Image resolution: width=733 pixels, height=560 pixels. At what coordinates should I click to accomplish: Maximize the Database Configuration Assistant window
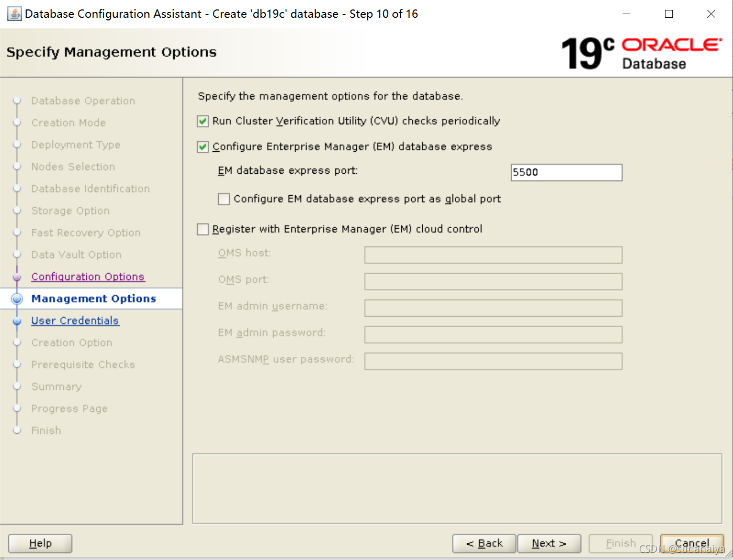click(669, 14)
